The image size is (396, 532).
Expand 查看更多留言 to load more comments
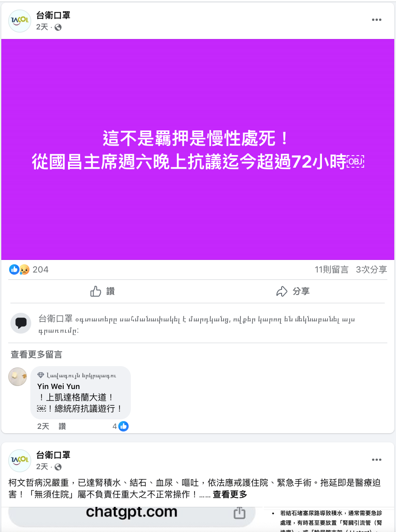pyautogui.click(x=36, y=354)
